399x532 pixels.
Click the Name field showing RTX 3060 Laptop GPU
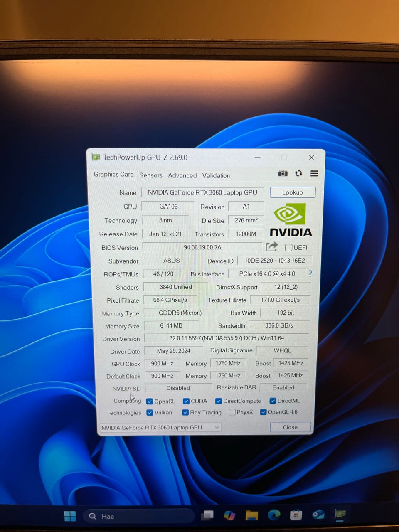click(x=202, y=192)
